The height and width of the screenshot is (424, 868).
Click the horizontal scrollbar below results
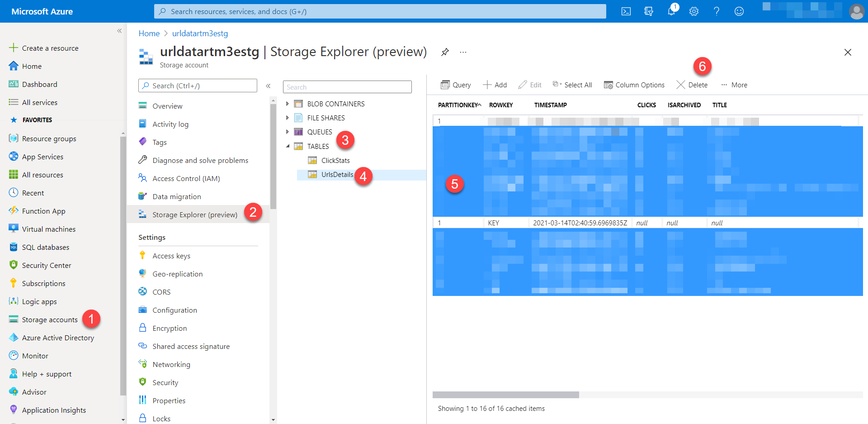coord(505,395)
